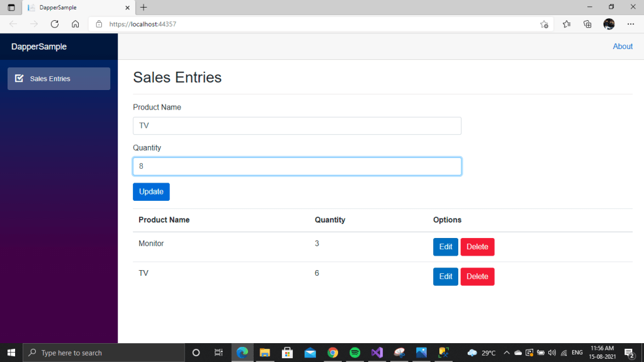This screenshot has width=644, height=362.
Task: Launch Spotify from the taskbar
Action: pyautogui.click(x=354, y=353)
